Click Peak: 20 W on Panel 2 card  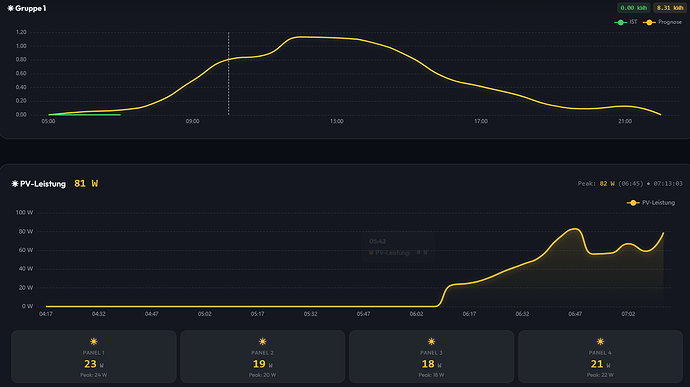(263, 375)
